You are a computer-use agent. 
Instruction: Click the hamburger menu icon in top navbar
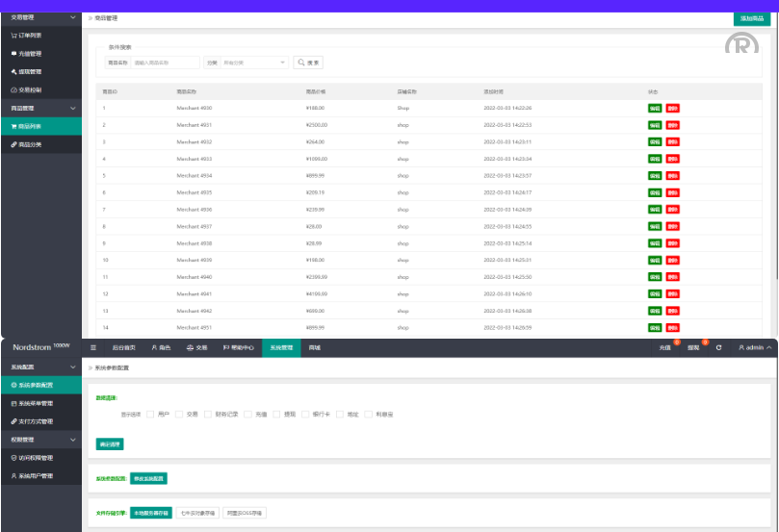coord(93,347)
